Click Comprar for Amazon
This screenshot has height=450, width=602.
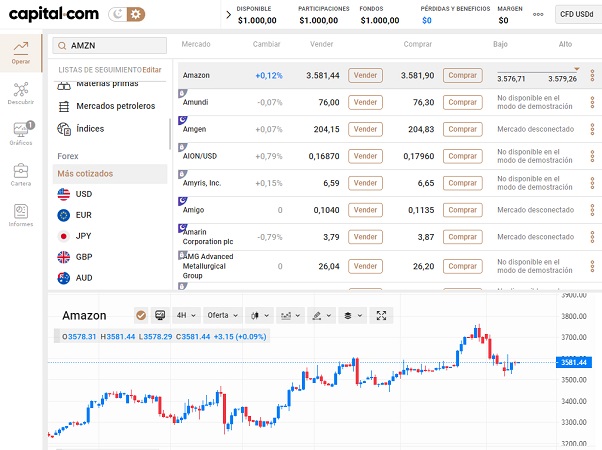(463, 75)
